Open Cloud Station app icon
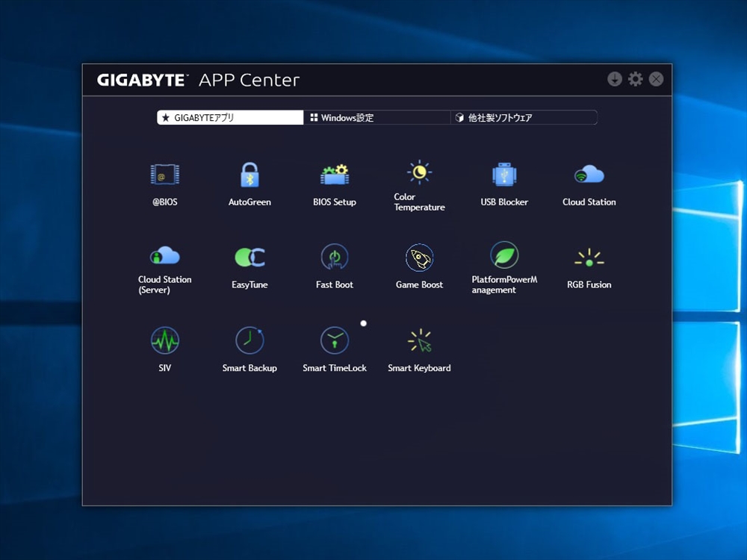This screenshot has width=747, height=560. point(589,174)
